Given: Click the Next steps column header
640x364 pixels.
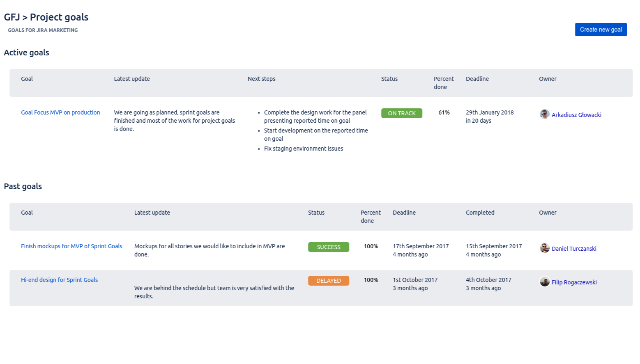Looking at the screenshot, I should (261, 79).
